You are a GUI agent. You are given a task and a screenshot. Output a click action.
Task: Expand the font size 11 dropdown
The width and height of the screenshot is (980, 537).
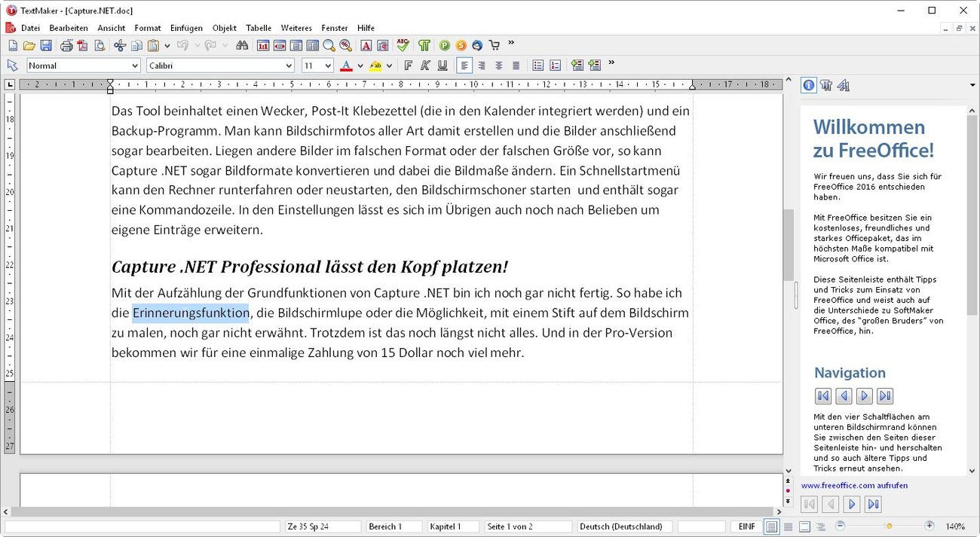pyautogui.click(x=327, y=66)
